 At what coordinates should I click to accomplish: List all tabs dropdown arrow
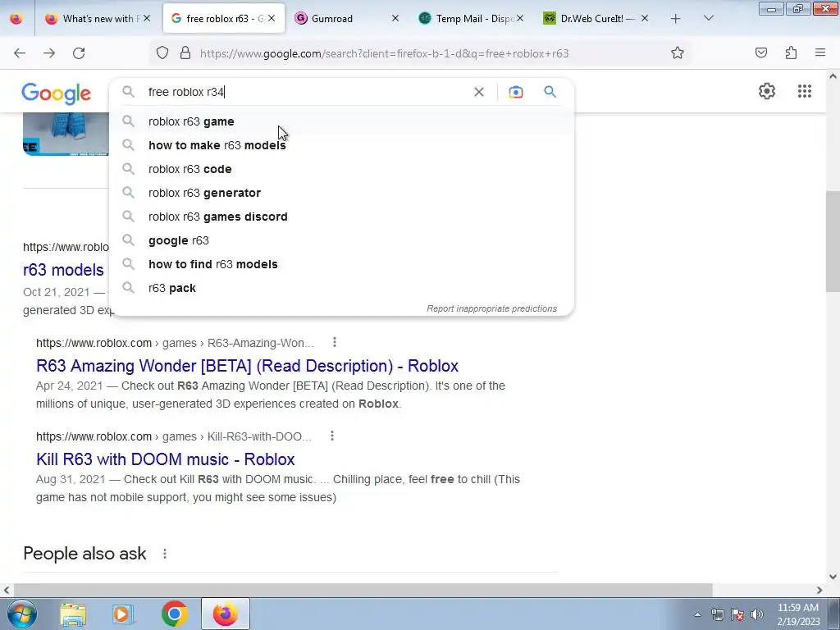[708, 19]
